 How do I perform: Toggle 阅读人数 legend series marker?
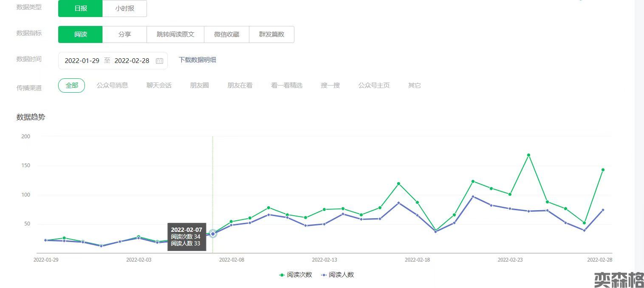click(324, 275)
